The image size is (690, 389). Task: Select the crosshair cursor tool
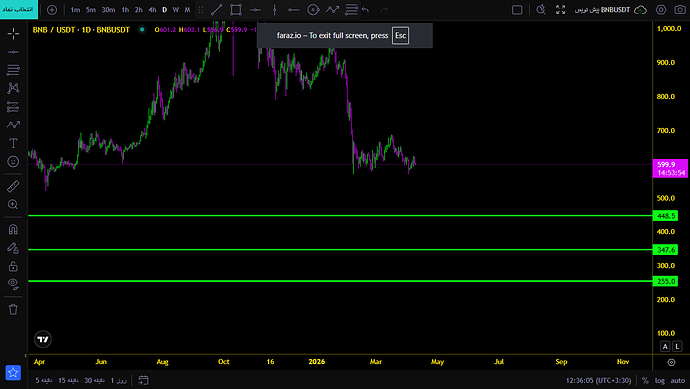click(x=13, y=33)
